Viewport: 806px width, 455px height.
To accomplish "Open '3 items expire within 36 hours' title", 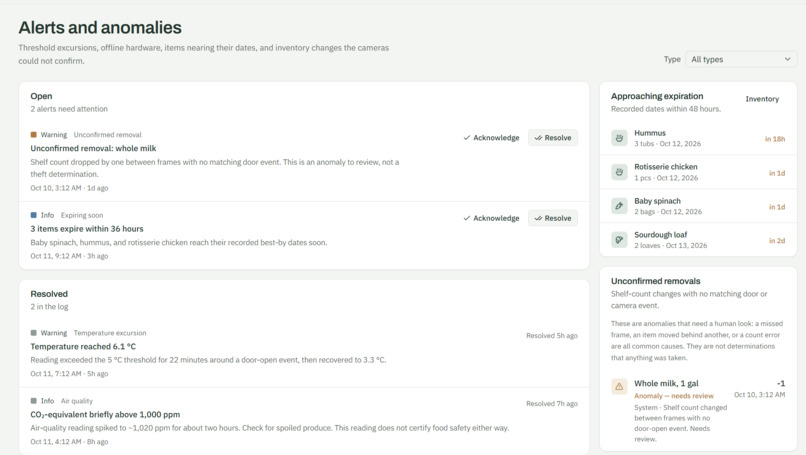I will click(87, 229).
